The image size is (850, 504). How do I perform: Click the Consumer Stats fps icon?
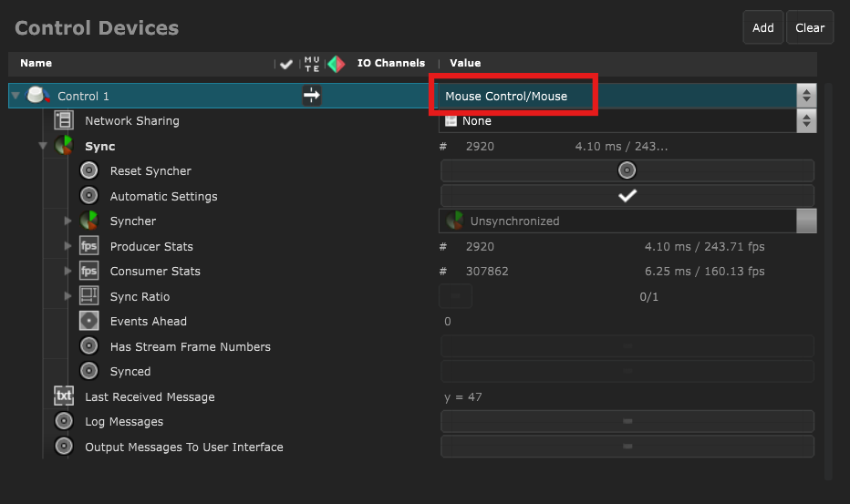coord(88,271)
